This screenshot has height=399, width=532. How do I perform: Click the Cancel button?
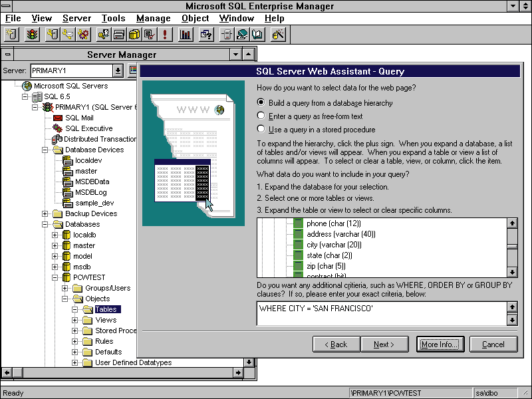(493, 344)
